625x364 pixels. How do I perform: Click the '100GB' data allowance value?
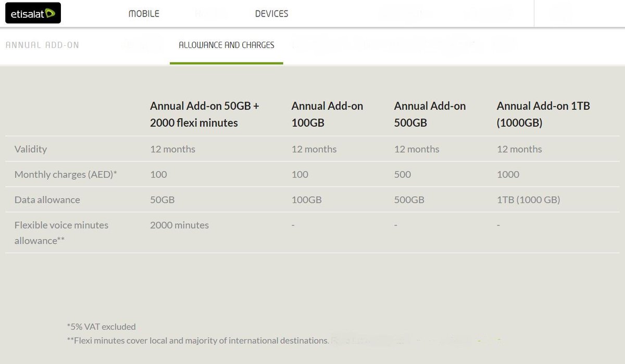tap(307, 199)
